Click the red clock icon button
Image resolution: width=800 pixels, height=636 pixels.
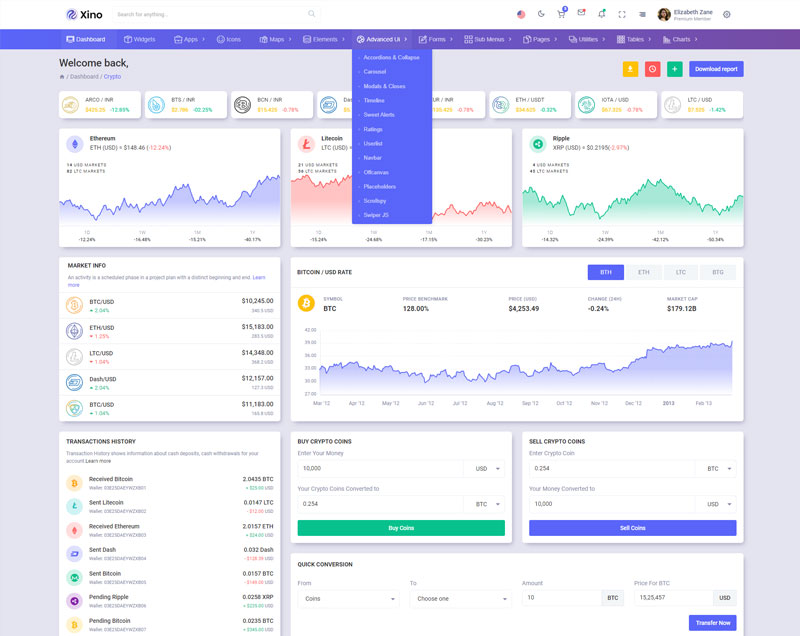652,69
